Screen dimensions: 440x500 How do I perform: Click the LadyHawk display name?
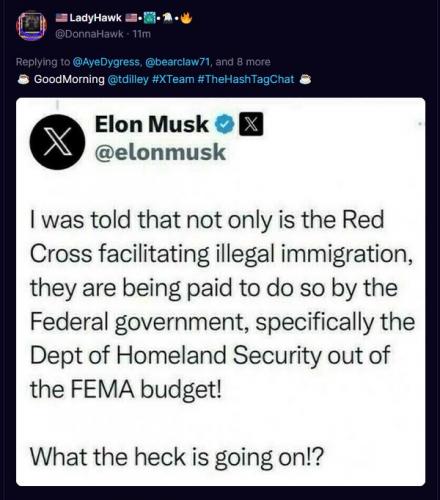click(95, 18)
